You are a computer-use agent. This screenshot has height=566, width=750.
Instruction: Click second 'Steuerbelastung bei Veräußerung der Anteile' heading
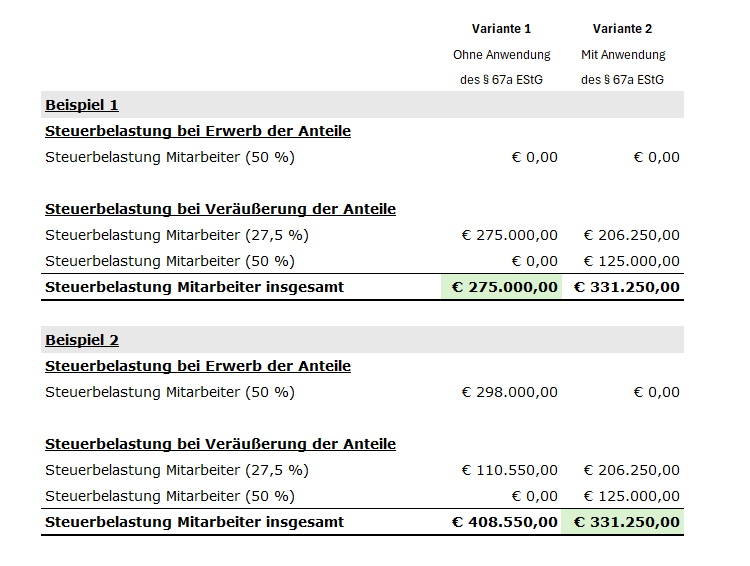pyautogui.click(x=221, y=444)
